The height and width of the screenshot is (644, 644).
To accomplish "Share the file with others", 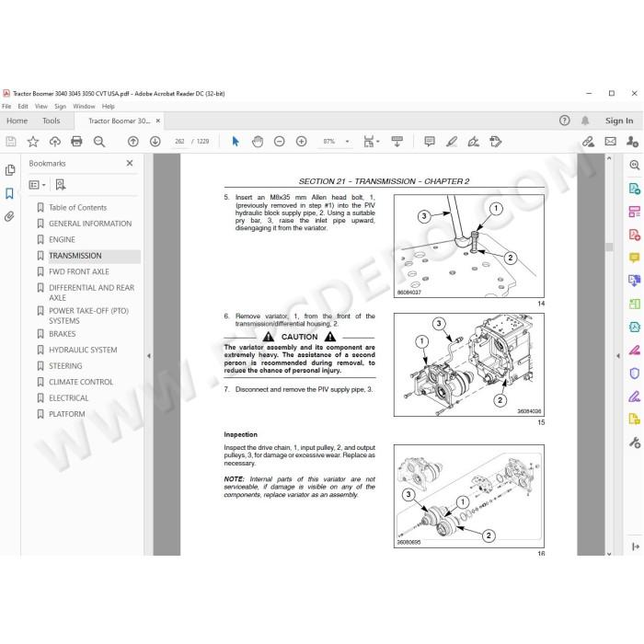I will click(x=632, y=142).
